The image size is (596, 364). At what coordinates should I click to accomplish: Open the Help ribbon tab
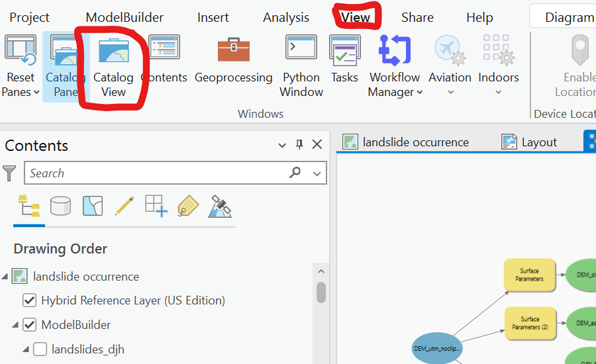[x=479, y=17]
